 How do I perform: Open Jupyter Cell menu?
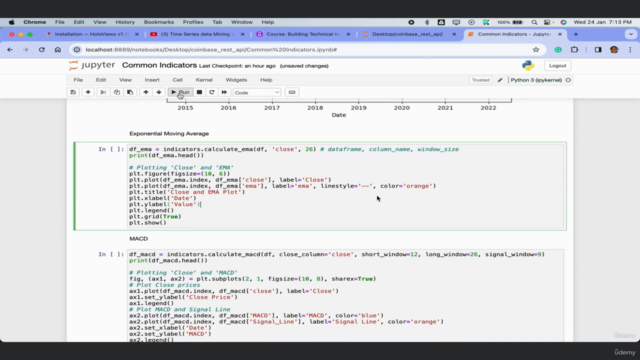(178, 80)
